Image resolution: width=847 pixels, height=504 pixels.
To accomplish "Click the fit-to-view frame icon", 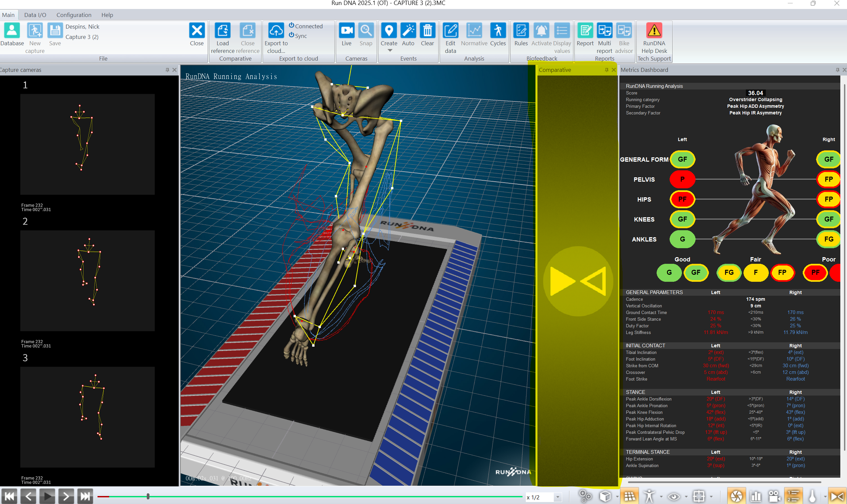I will tap(699, 496).
